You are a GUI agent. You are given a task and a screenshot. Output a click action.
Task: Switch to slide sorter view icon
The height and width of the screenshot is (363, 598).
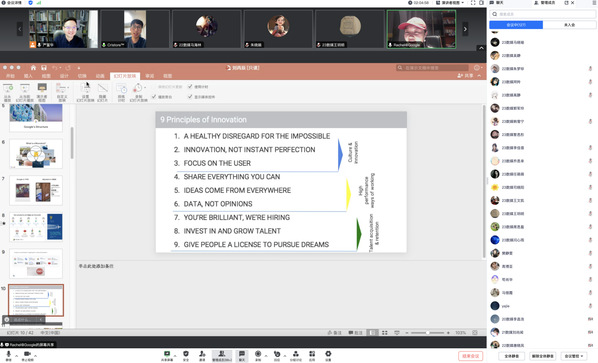pos(385,332)
